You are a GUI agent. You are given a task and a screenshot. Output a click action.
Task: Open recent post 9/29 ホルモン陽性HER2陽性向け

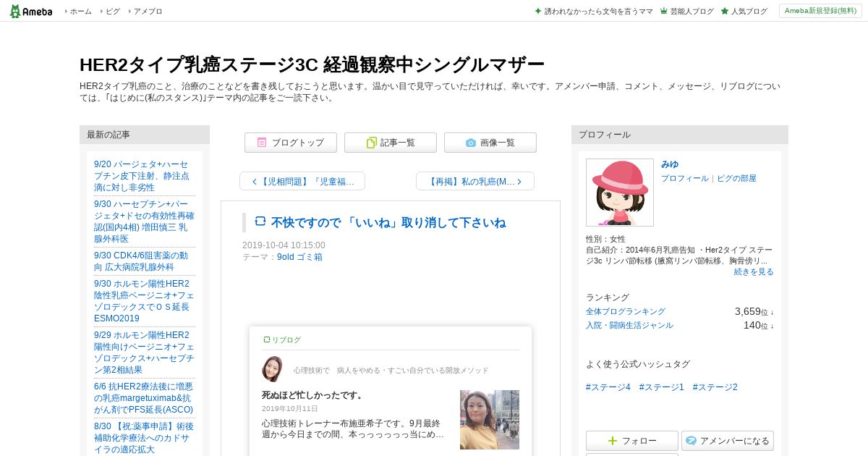(144, 352)
